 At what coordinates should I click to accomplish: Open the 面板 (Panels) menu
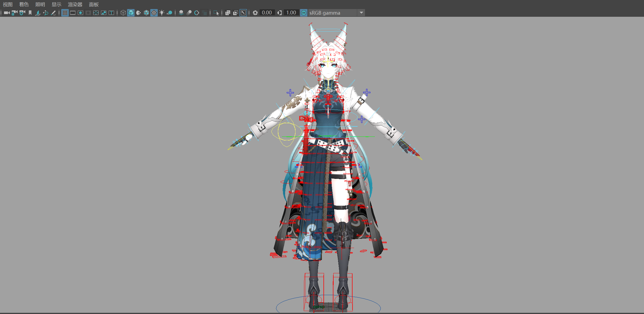[x=94, y=5]
